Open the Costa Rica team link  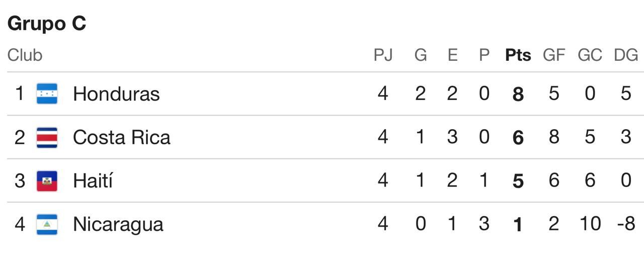121,137
